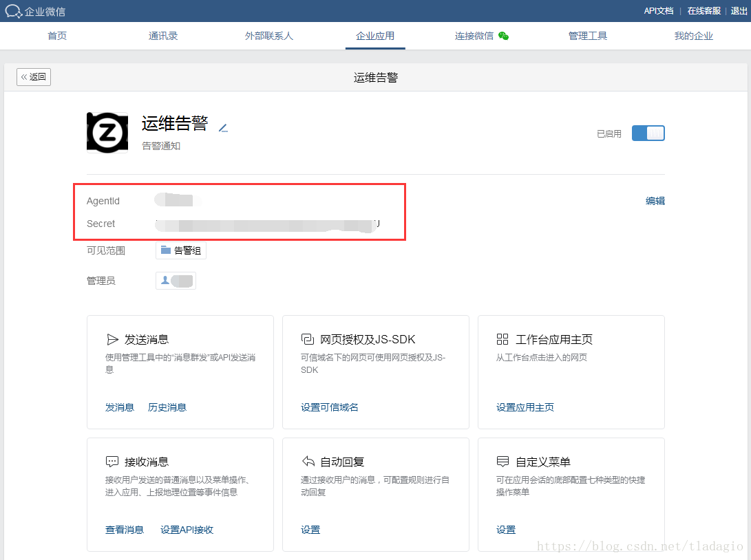Click the 发送消息 paper plane icon
751x560 pixels.
pyautogui.click(x=112, y=339)
